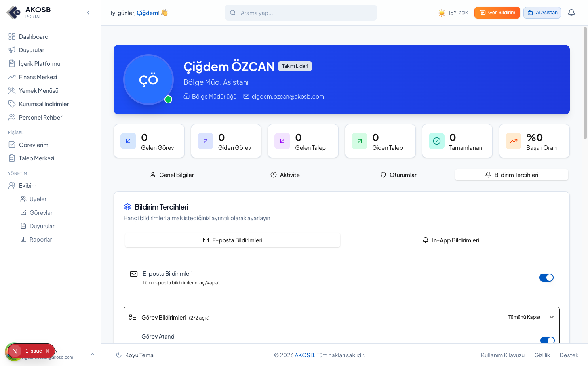The width and height of the screenshot is (588, 366).
Task: Open the Destek link
Action: [x=569, y=355]
